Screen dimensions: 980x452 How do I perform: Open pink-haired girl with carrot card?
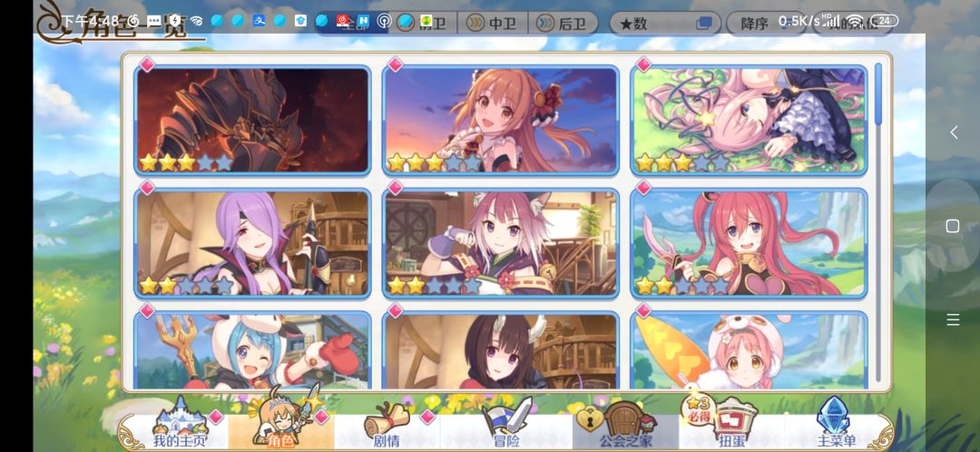(x=749, y=350)
